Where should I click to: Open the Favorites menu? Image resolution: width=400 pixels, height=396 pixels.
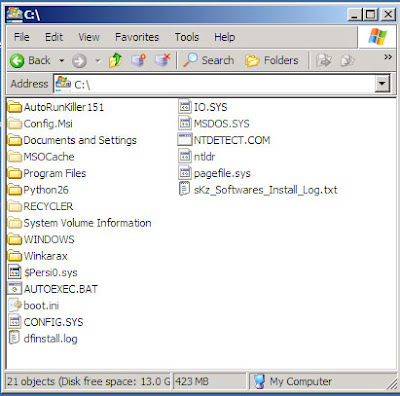click(x=137, y=37)
